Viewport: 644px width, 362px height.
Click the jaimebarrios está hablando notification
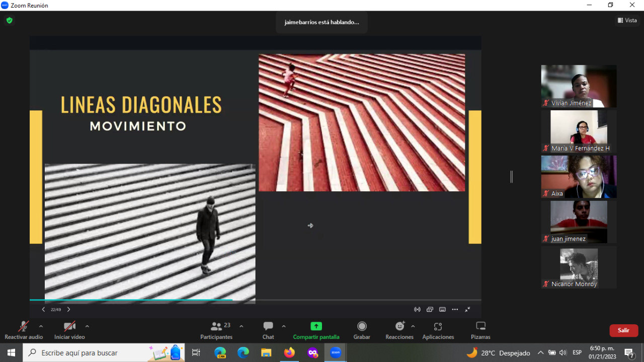point(321,22)
